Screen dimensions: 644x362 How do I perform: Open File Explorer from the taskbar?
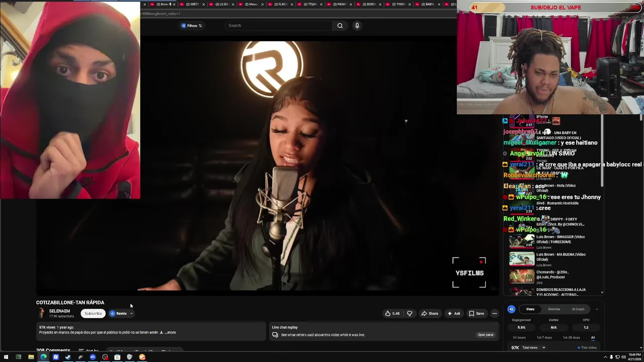click(x=31, y=357)
